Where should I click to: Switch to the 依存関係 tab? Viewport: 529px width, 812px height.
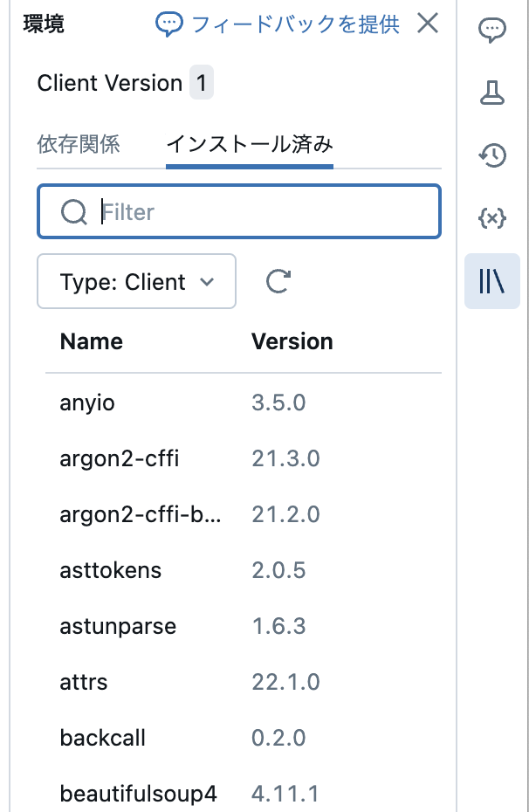pos(79,144)
